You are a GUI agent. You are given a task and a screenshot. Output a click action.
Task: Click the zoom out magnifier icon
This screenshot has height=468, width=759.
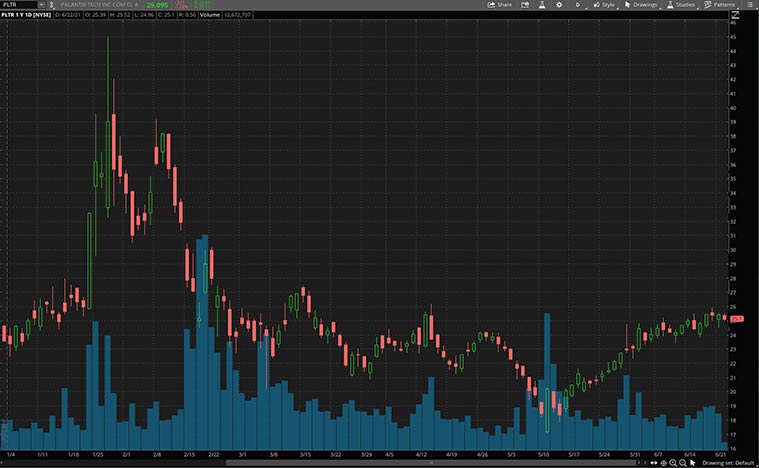point(682,463)
